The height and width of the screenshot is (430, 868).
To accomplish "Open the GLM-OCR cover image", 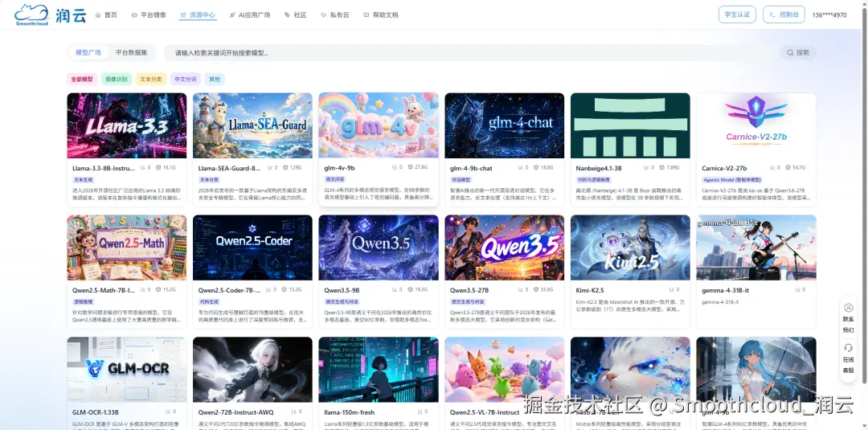I will click(x=127, y=370).
